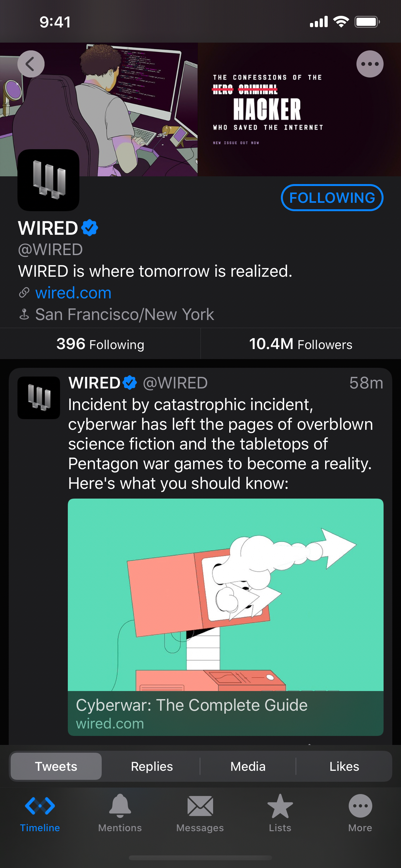Tap the back chevron button
This screenshot has height=868, width=401.
[x=31, y=64]
